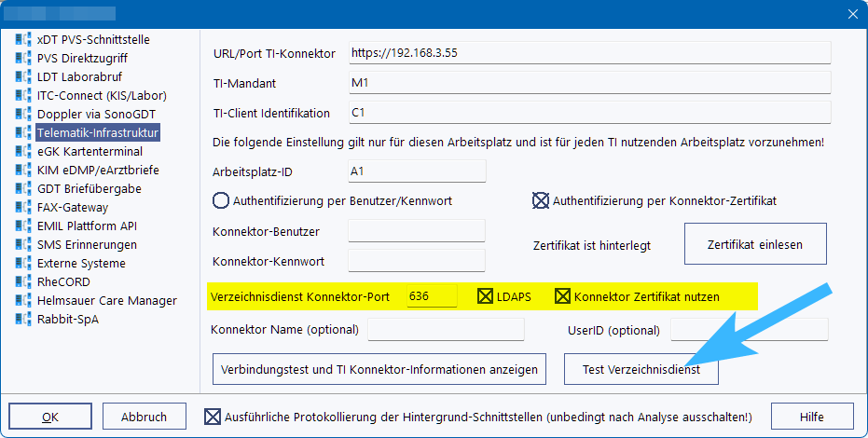
Task: Click the Doppler via SonoGDT icon
Action: coord(23,115)
